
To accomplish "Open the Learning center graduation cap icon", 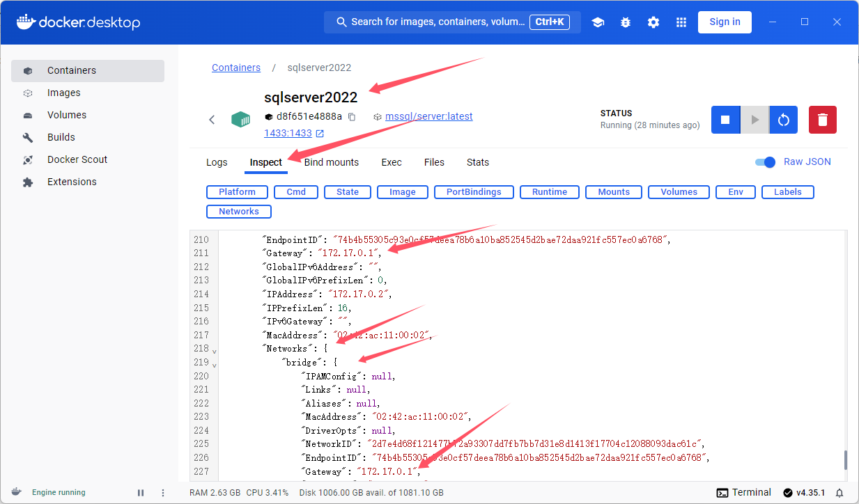I will 598,22.
